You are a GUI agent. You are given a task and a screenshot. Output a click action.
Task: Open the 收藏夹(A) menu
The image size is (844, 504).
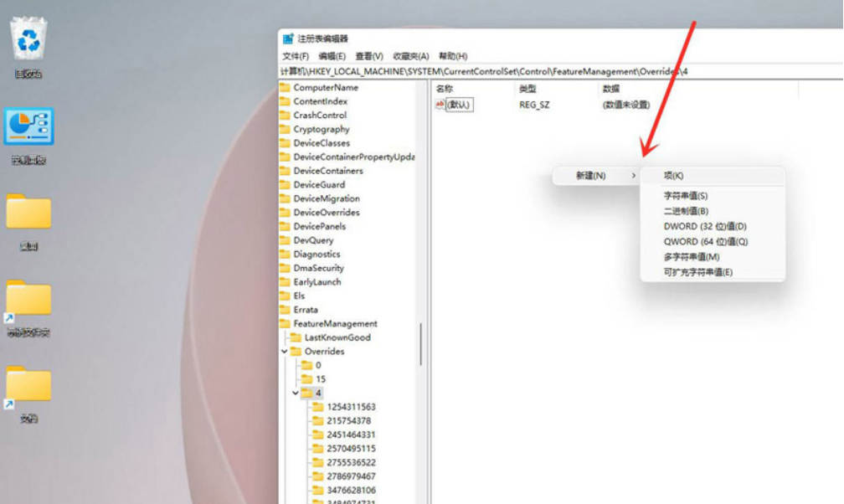(411, 56)
